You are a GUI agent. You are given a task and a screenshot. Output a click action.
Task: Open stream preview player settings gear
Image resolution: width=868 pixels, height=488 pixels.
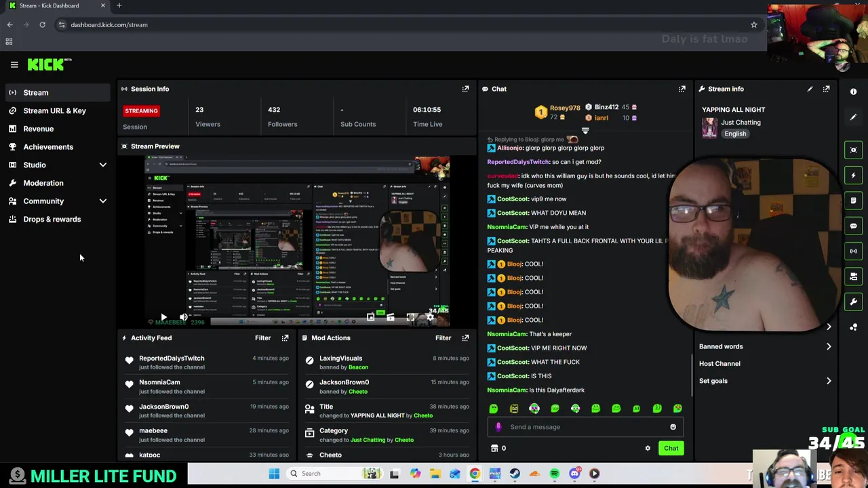pyautogui.click(x=430, y=317)
